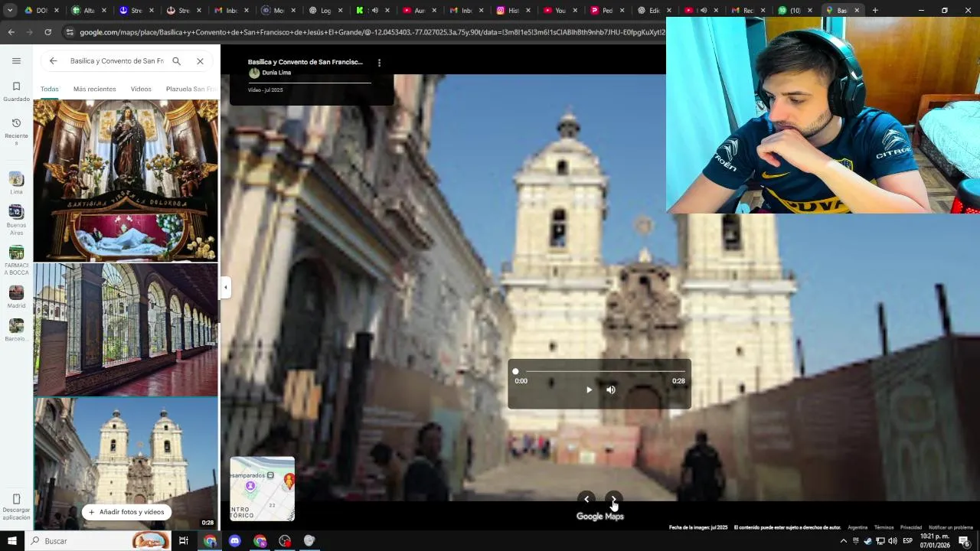Click the Basílica search input field
The height and width of the screenshot is (551, 980).
point(116,60)
